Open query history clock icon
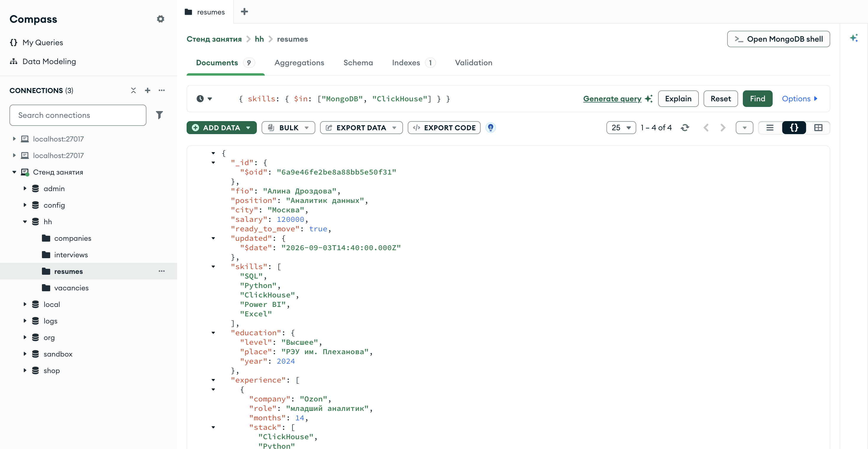868x449 pixels. coord(204,99)
